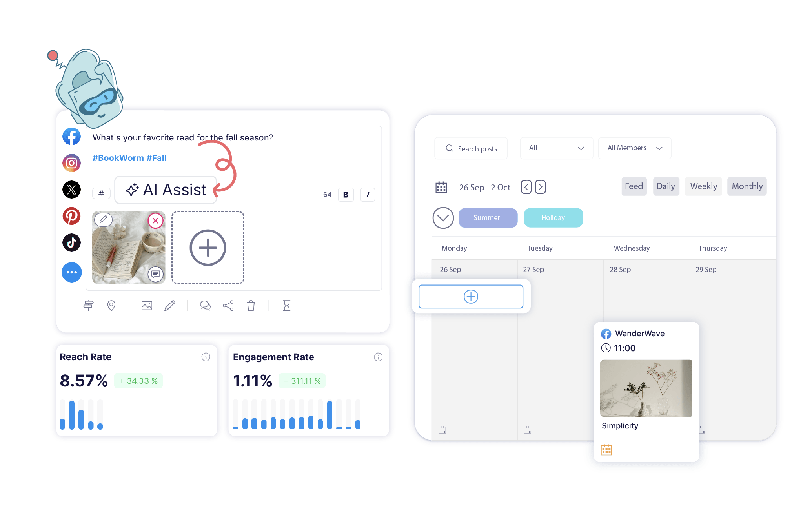Image resolution: width=812 pixels, height=525 pixels.
Task: Click the add new post button on Monday 26 Sep
Action: (x=470, y=297)
